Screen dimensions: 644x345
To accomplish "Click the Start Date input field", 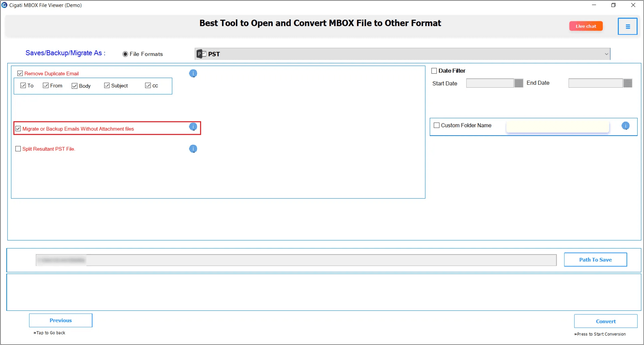I will tap(490, 83).
